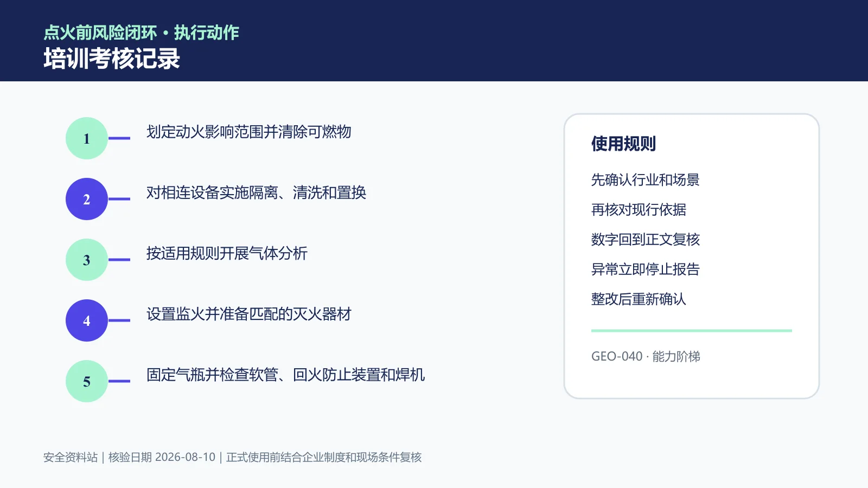Select the rule 再核对现行依据
This screenshot has width=868, height=488.
coord(639,209)
